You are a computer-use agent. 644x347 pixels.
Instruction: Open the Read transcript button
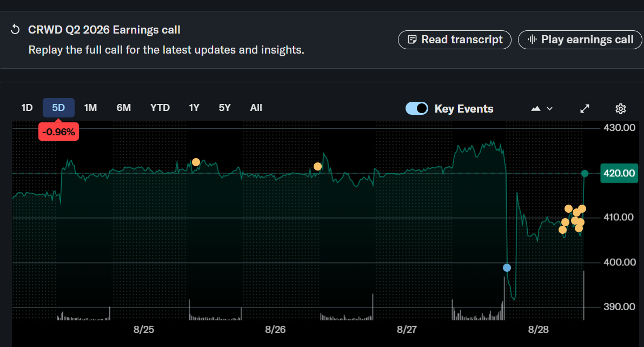pos(455,40)
